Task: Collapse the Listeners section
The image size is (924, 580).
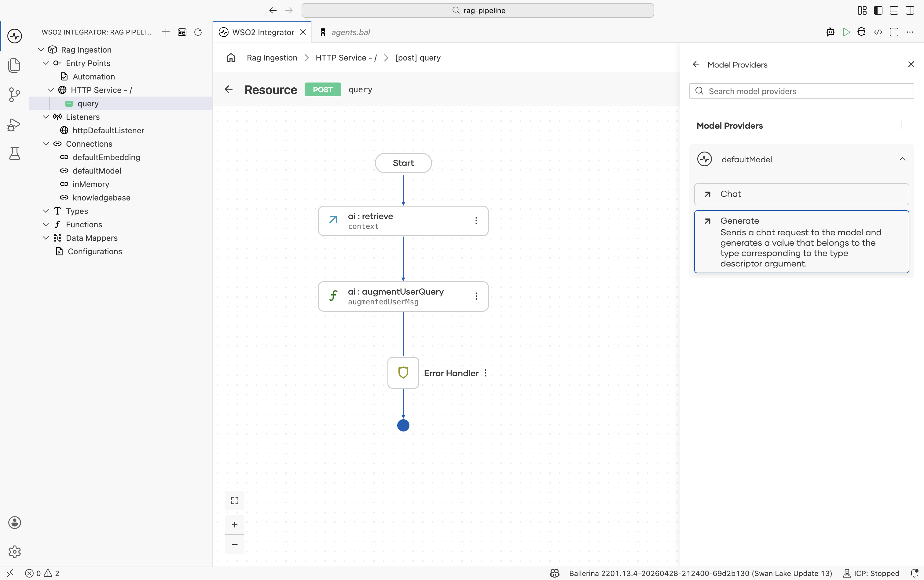Action: tap(46, 117)
